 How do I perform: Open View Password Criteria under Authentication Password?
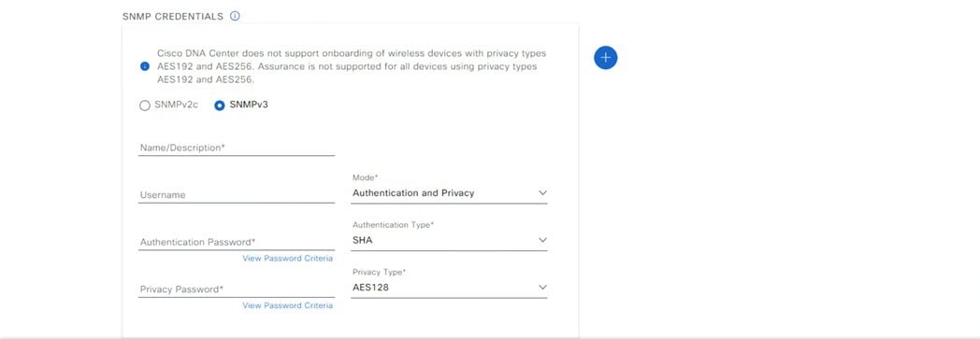coord(287,258)
